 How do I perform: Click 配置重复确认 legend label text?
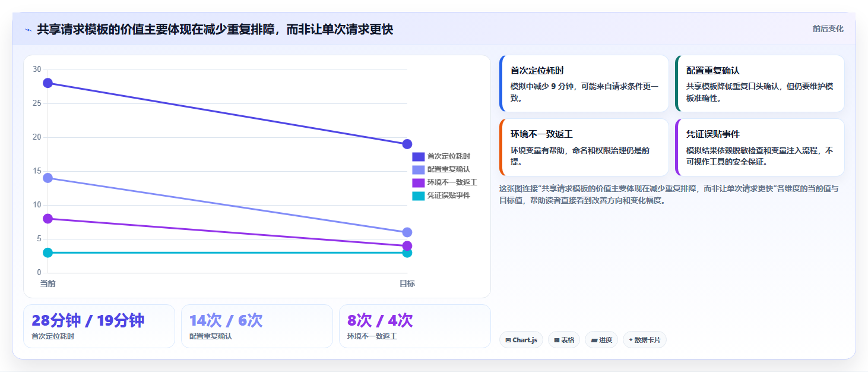click(449, 169)
